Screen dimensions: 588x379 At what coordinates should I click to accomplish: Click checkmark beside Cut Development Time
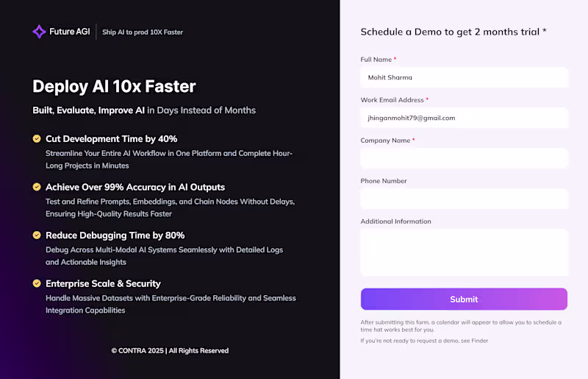click(37, 138)
